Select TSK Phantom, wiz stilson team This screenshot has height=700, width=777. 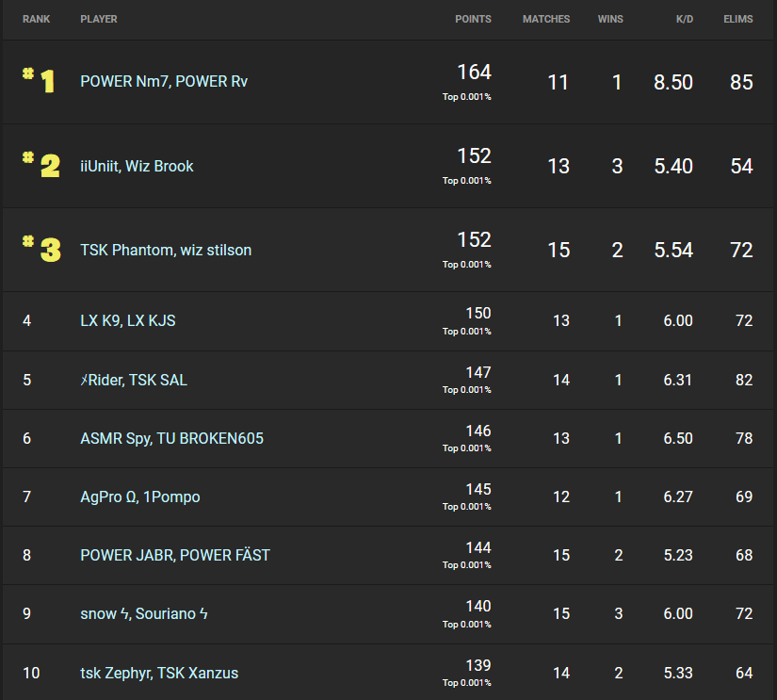coord(166,250)
